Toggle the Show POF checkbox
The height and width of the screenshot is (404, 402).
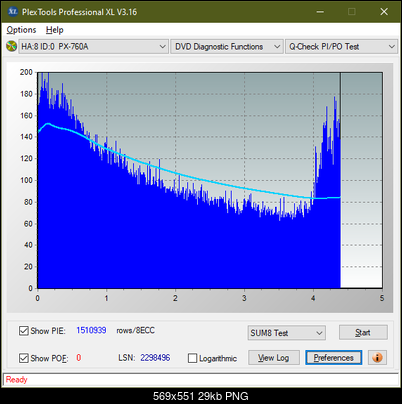click(24, 358)
